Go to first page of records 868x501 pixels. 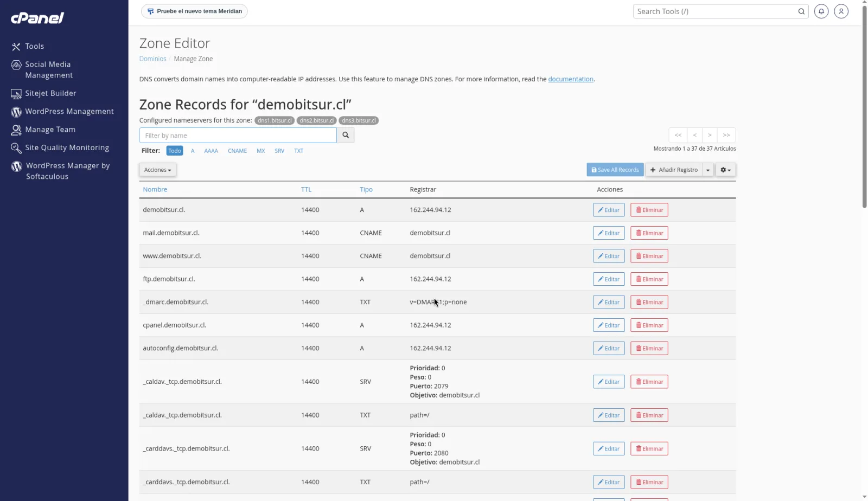point(678,135)
